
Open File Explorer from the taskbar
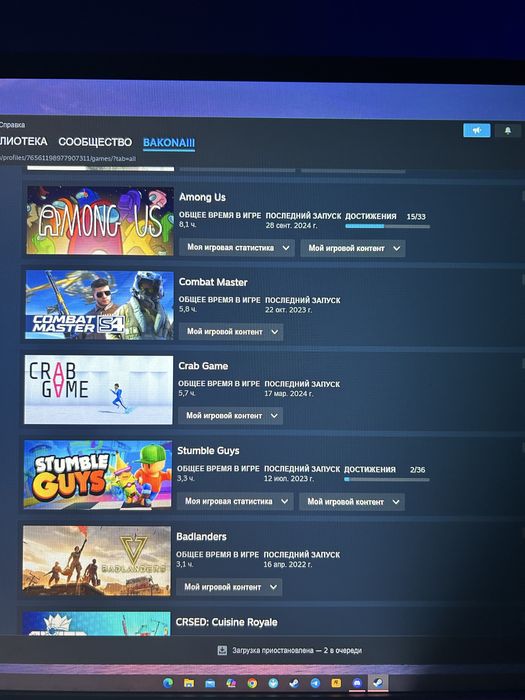pyautogui.click(x=189, y=683)
